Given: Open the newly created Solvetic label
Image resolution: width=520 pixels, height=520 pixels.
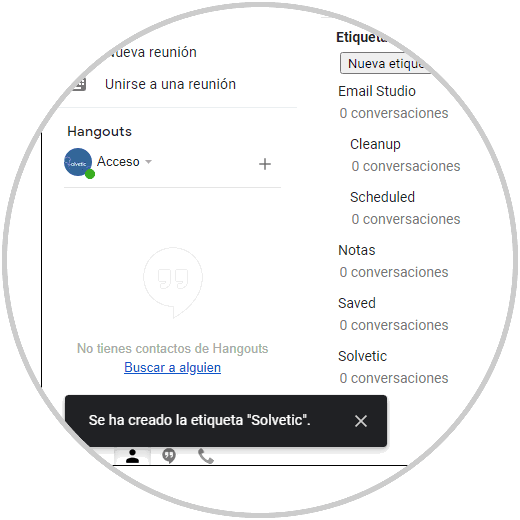Looking at the screenshot, I should (x=362, y=356).
